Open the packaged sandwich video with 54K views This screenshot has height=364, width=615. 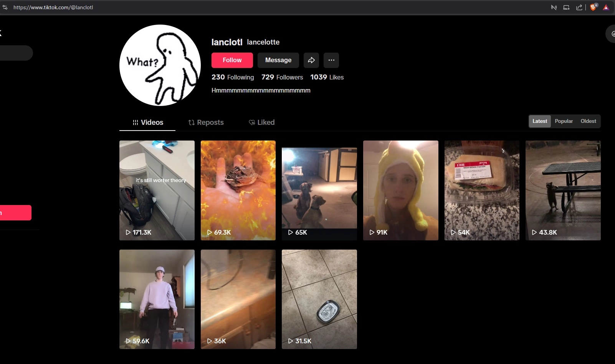(x=482, y=190)
